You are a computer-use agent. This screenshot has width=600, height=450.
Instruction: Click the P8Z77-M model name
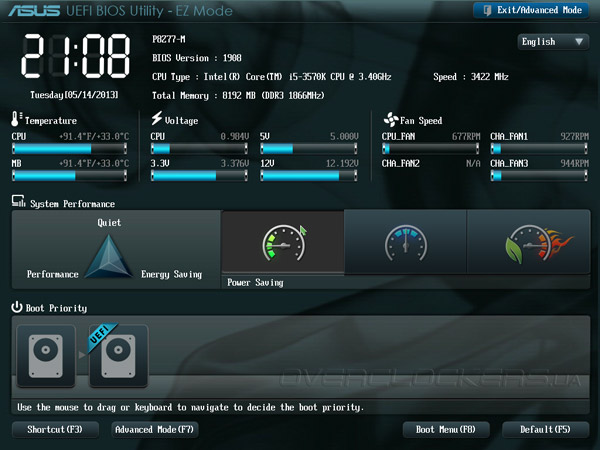(169, 39)
